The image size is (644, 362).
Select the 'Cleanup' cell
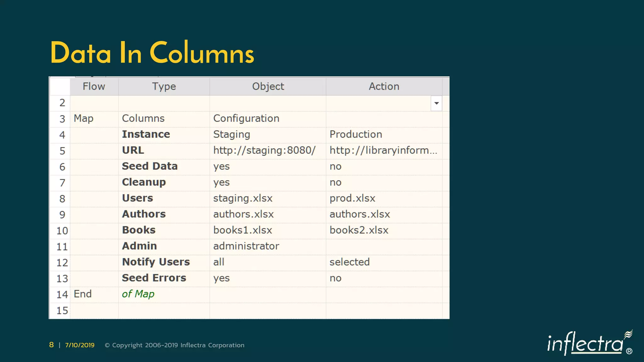point(164,183)
